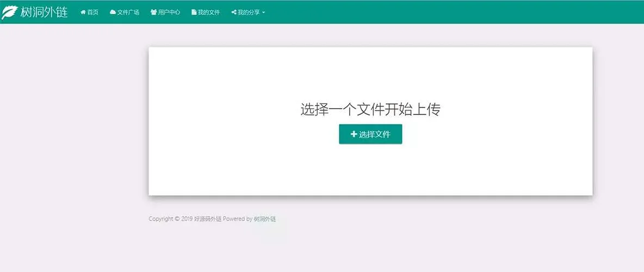Click the leaf logo icon
644x272 pixels.
coord(9,12)
